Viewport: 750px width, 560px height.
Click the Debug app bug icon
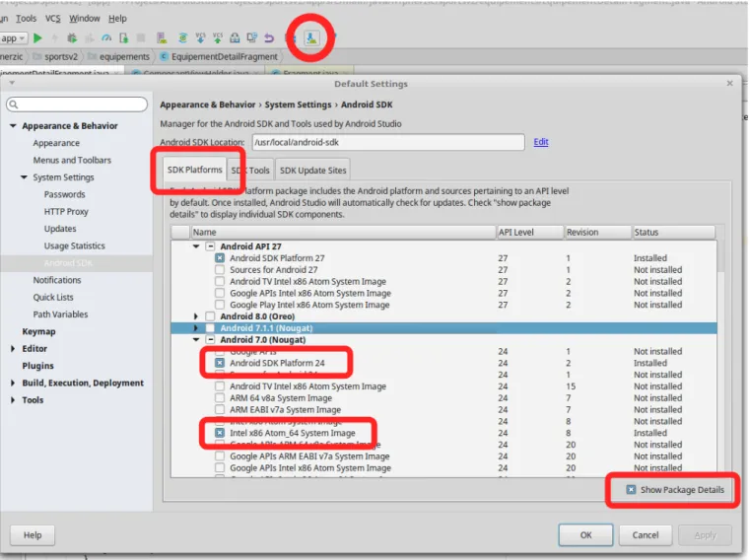(x=72, y=37)
